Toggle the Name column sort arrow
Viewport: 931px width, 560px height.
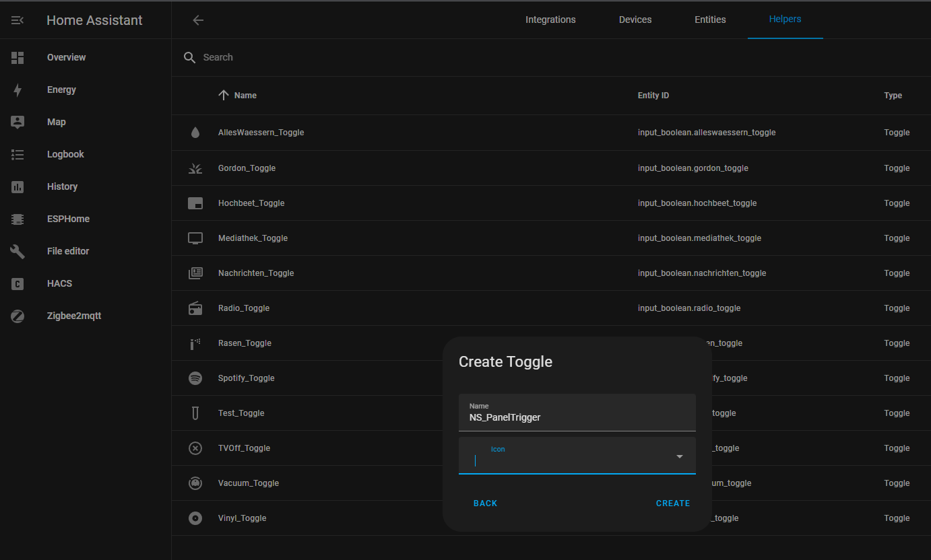click(x=224, y=95)
